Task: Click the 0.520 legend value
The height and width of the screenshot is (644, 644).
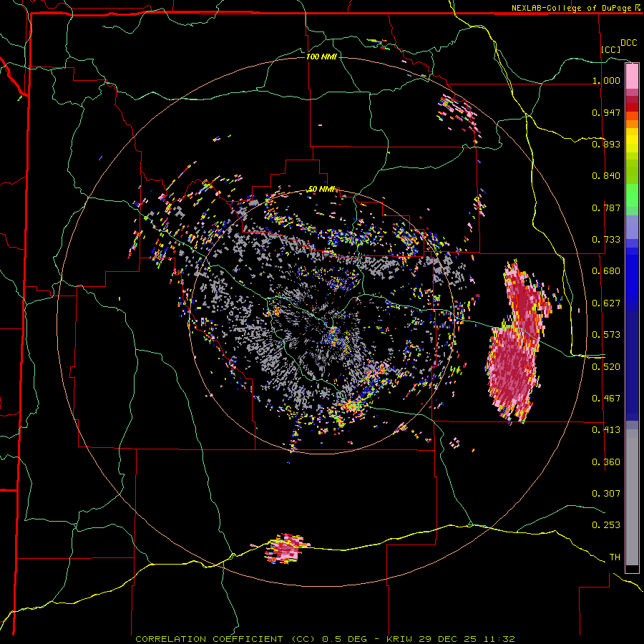Action: click(606, 367)
